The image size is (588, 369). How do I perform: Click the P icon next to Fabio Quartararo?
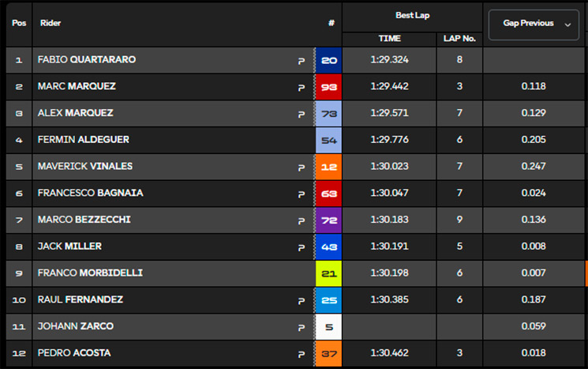coord(301,61)
